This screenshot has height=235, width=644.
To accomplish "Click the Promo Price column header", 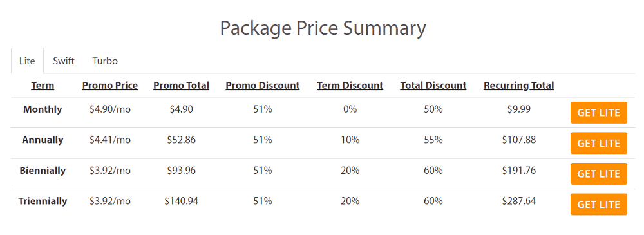I will 110,86.
